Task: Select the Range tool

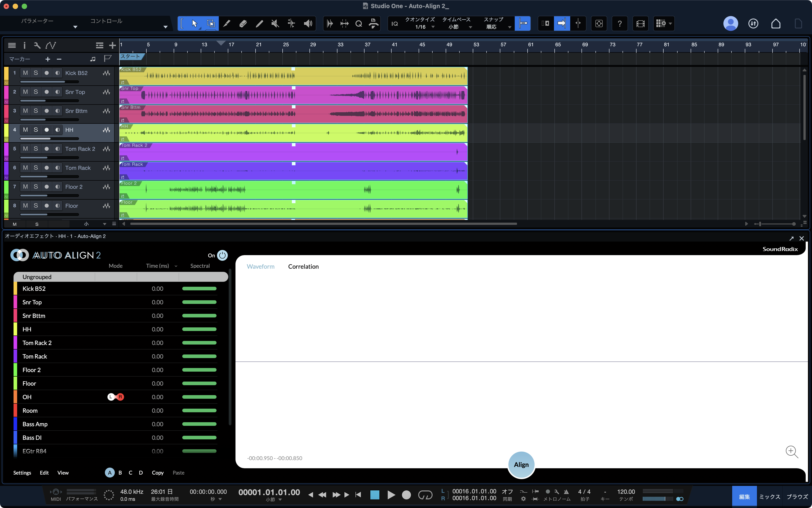Action: tap(211, 23)
